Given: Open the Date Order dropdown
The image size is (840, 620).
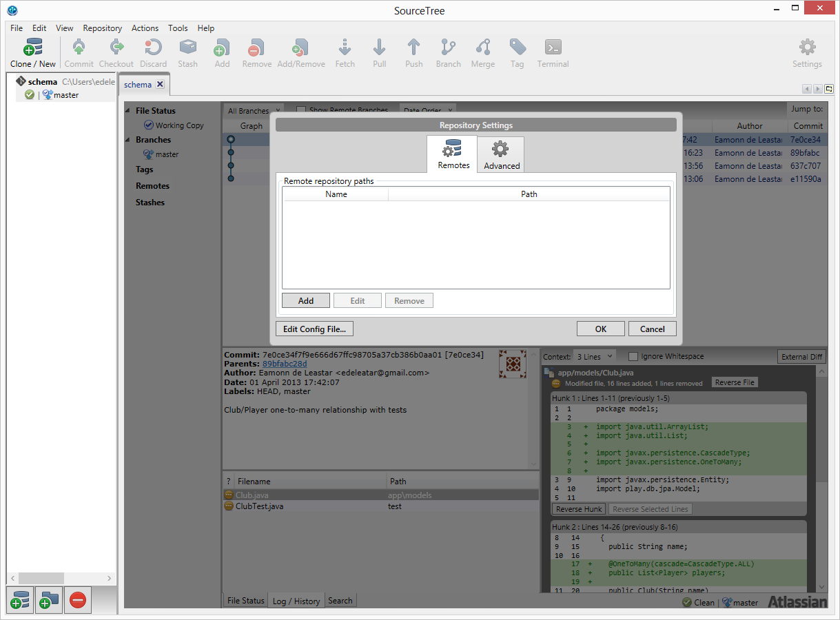Looking at the screenshot, I should pos(428,110).
